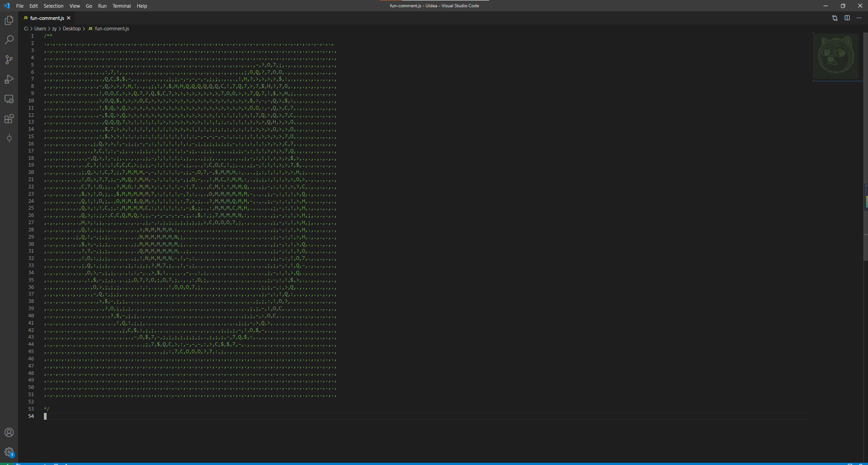Screen dimensions: 868x465
Task: Open the Run and Debug view
Action: click(9, 79)
